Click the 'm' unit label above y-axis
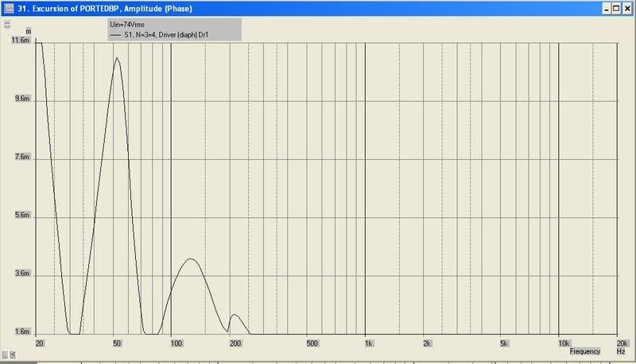Screen dimensions: 636x364 (x=28, y=31)
